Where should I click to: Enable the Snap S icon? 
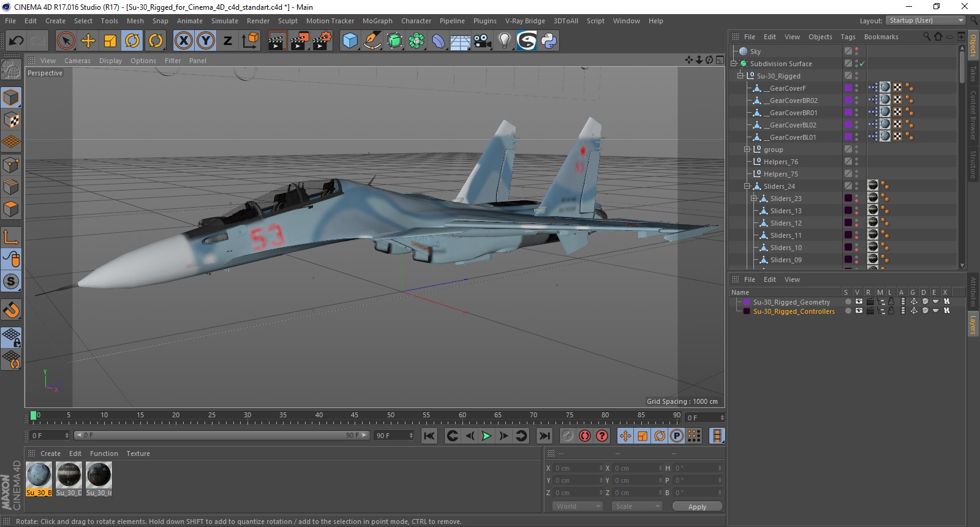[11, 282]
